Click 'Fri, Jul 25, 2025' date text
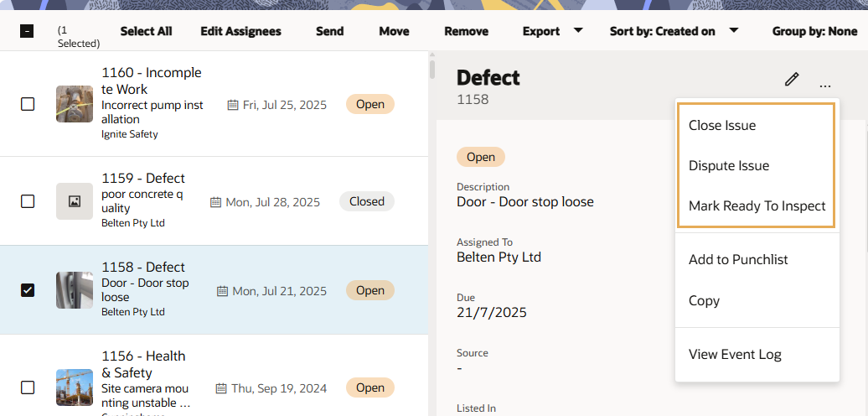Screen dimensions: 868x416 (x=285, y=105)
